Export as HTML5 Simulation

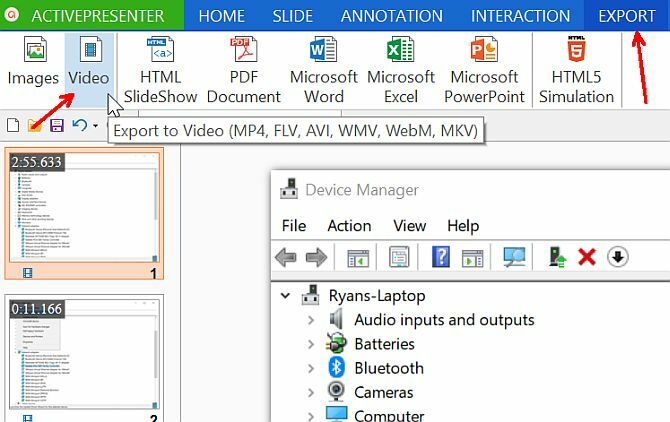pos(576,70)
